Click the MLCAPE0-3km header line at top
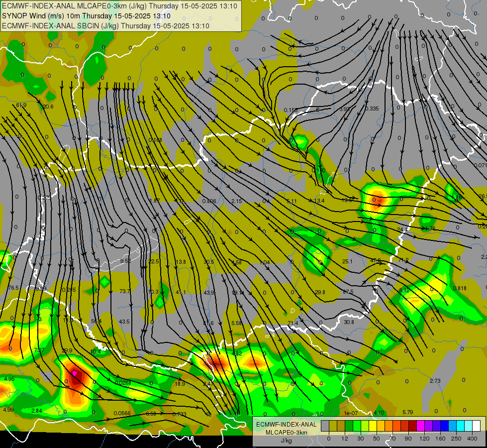 click(119, 6)
